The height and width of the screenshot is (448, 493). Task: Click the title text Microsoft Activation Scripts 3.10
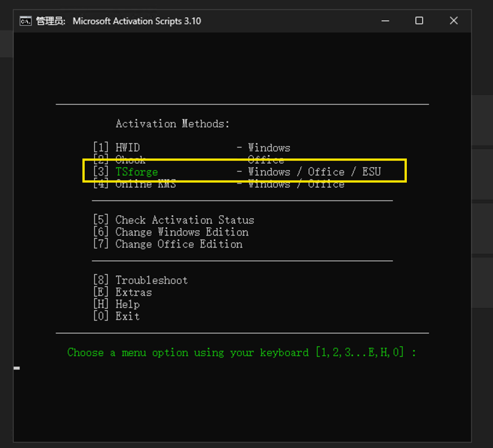137,21
